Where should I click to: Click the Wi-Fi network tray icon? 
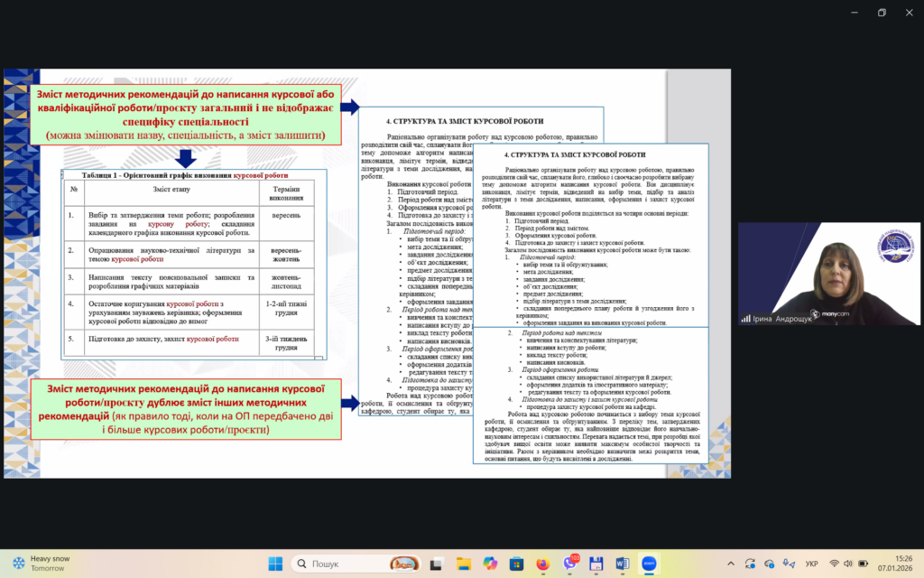click(x=835, y=564)
